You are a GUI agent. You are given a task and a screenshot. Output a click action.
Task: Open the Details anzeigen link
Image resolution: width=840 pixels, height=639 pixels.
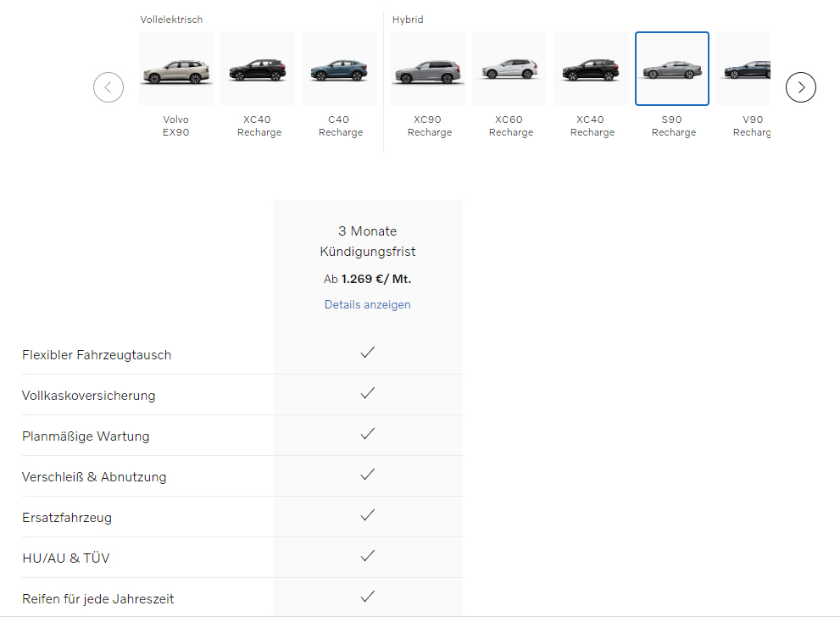tap(368, 304)
